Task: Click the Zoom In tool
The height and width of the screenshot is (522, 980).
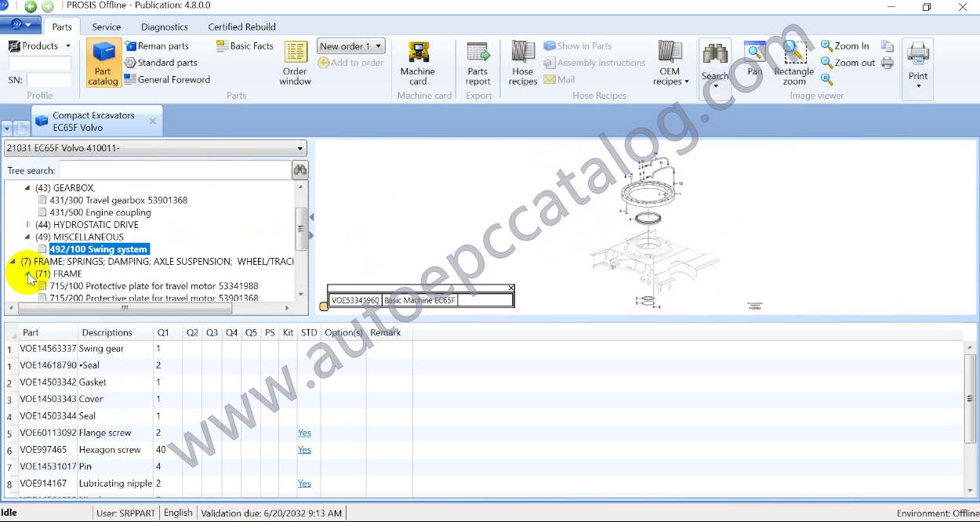Action: click(844, 46)
